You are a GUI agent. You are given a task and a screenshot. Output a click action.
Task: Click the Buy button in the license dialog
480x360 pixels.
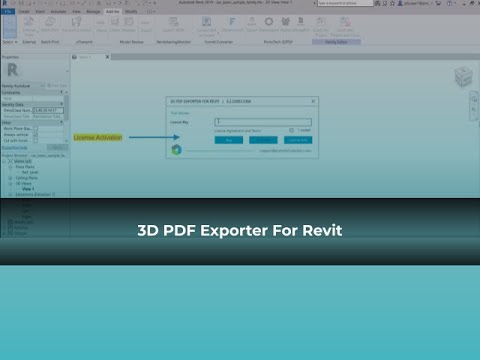[x=229, y=140]
